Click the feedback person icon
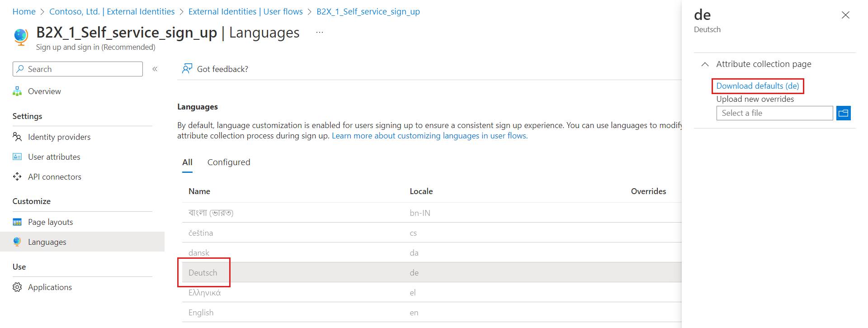 tap(187, 69)
